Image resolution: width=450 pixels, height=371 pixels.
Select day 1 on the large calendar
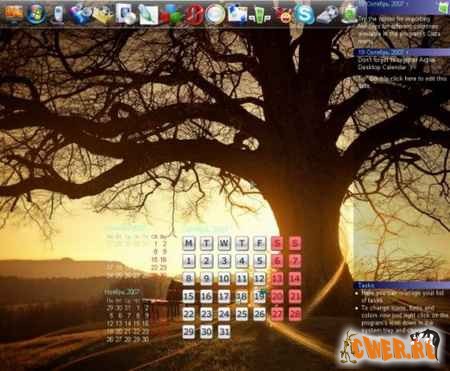(x=189, y=261)
